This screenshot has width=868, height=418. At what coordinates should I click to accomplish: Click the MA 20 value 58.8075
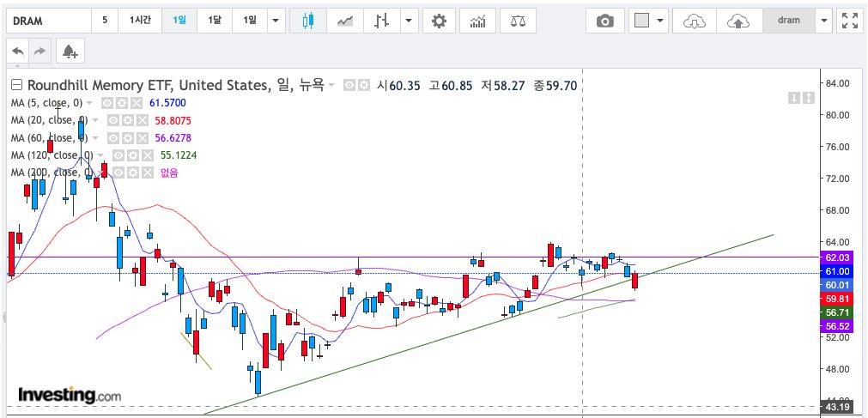173,120
